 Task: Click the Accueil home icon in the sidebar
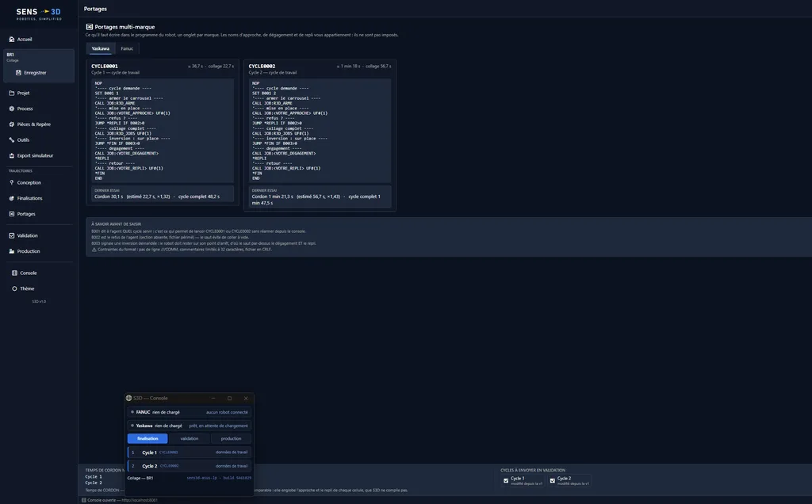11,40
